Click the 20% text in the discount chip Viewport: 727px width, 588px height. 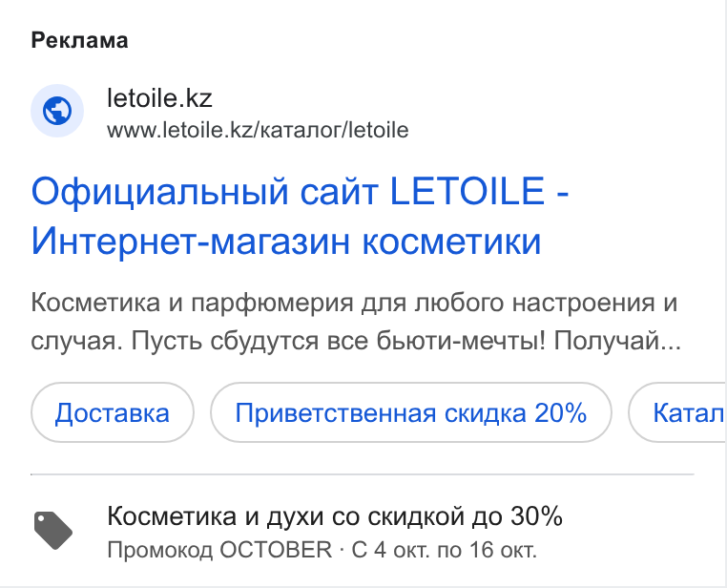(x=561, y=412)
